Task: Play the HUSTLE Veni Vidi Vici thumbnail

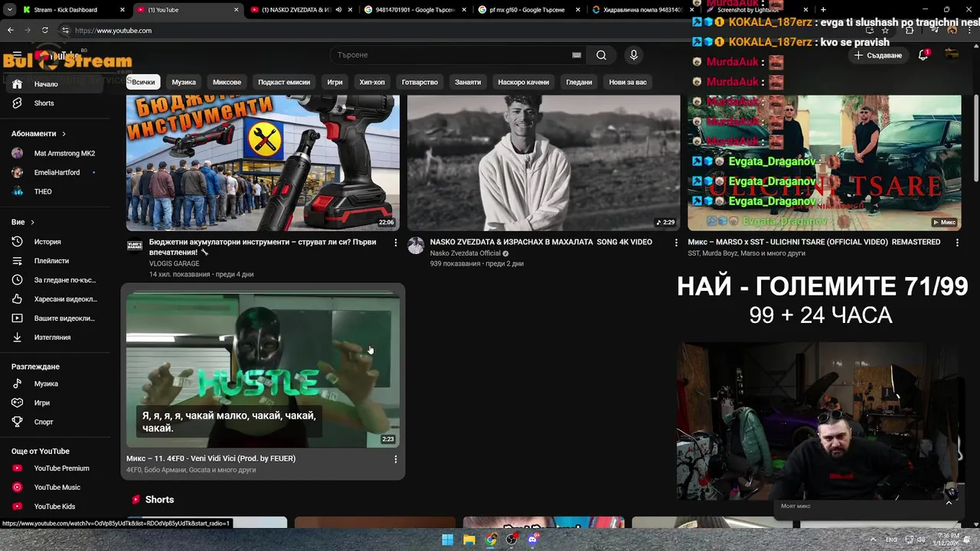Action: [x=263, y=369]
